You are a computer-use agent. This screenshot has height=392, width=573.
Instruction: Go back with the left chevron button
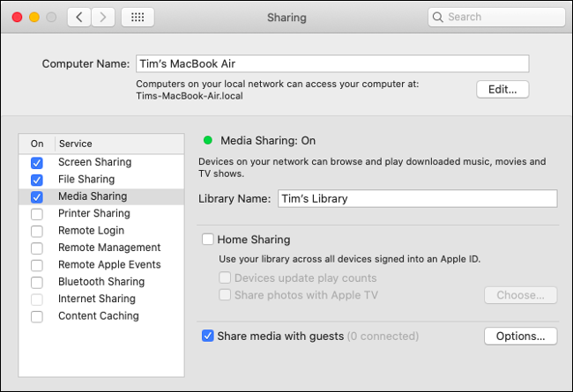pos(79,17)
